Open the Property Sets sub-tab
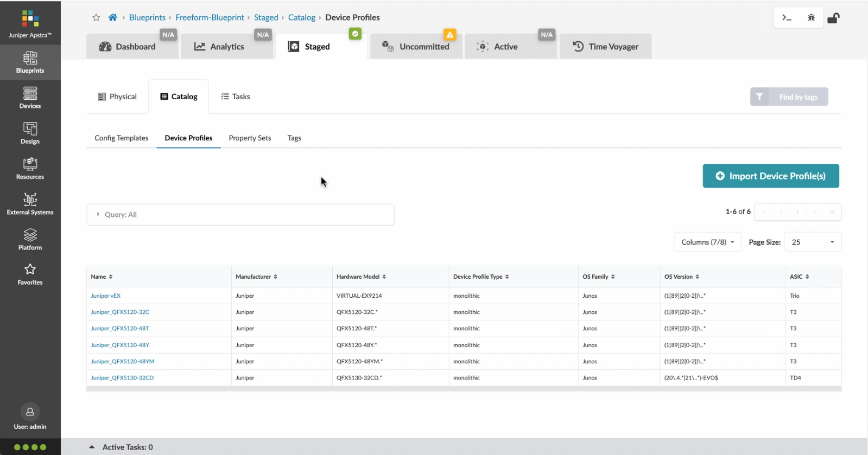 [250, 138]
